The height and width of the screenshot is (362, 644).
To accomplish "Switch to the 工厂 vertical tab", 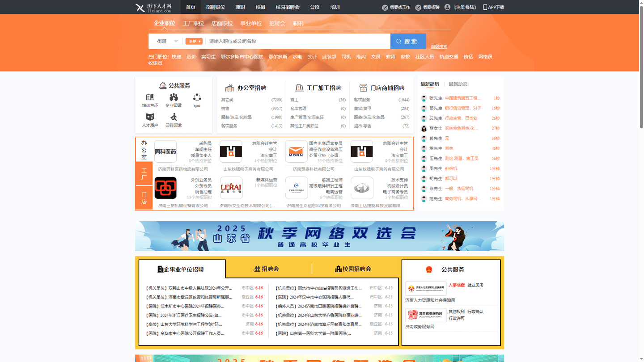I will click(x=144, y=174).
